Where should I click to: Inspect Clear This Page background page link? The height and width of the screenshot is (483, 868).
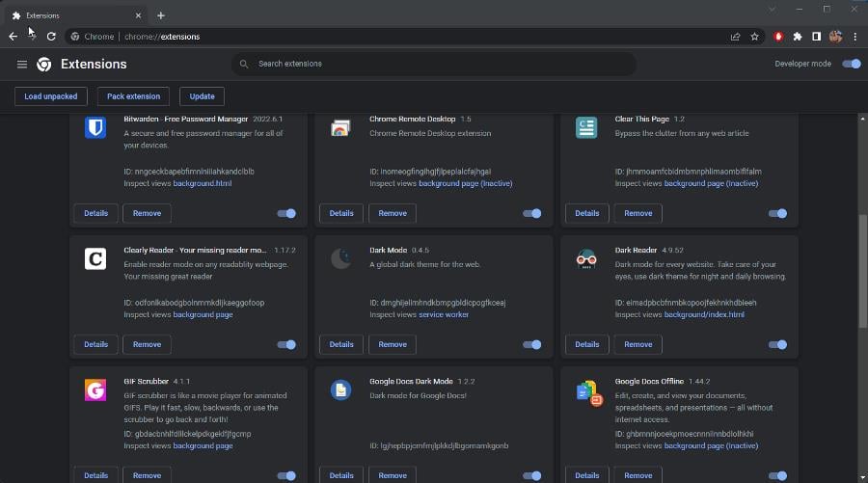pyautogui.click(x=711, y=184)
